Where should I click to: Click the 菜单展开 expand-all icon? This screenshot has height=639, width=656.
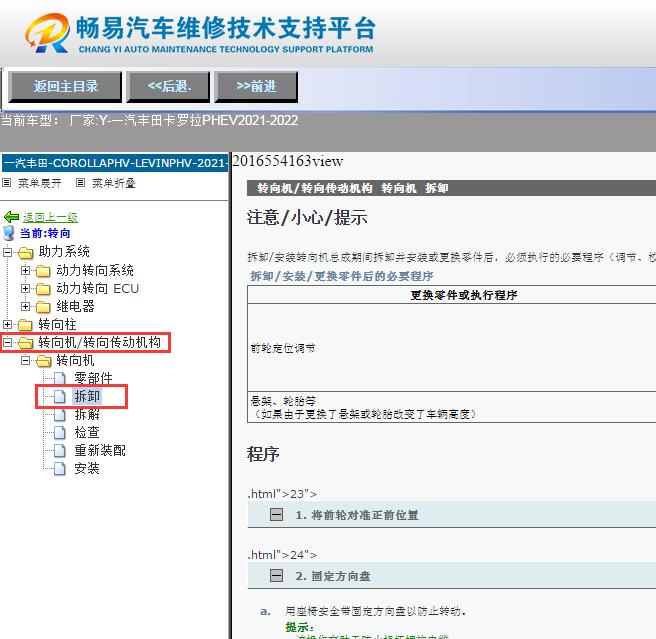[7, 183]
